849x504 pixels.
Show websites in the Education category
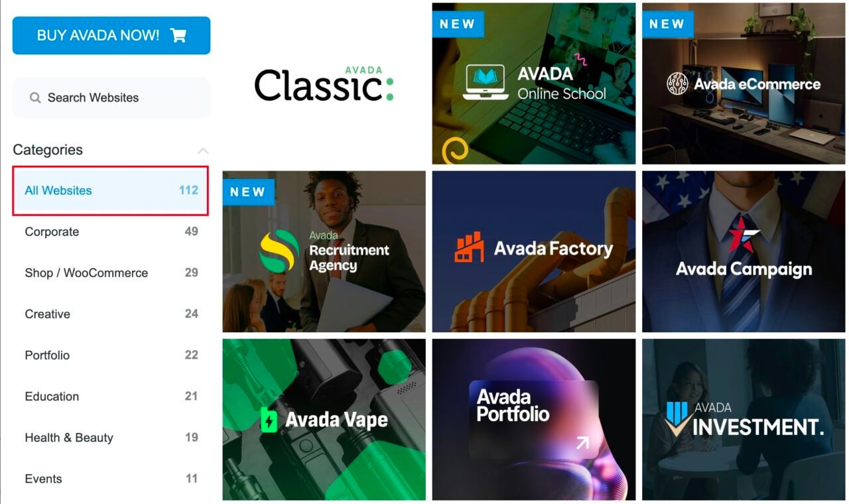pyautogui.click(x=111, y=396)
